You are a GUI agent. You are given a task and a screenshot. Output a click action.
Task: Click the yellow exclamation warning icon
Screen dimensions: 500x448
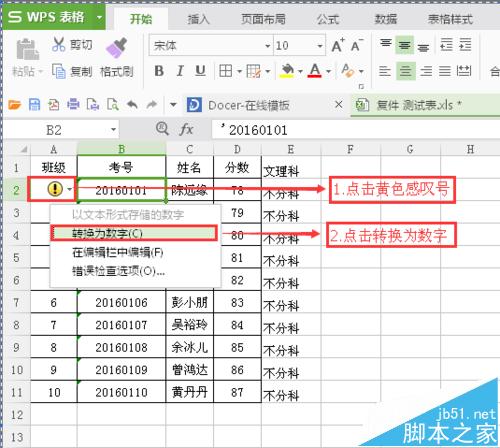coord(55,189)
